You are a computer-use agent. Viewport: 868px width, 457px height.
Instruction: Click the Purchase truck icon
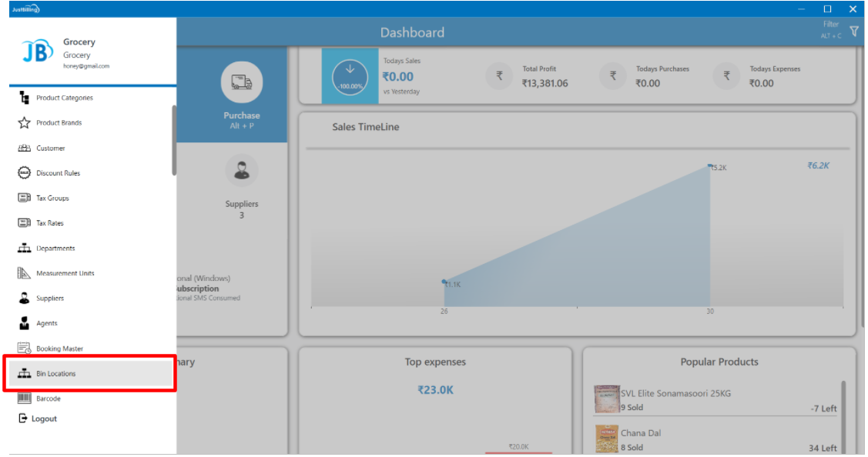242,82
